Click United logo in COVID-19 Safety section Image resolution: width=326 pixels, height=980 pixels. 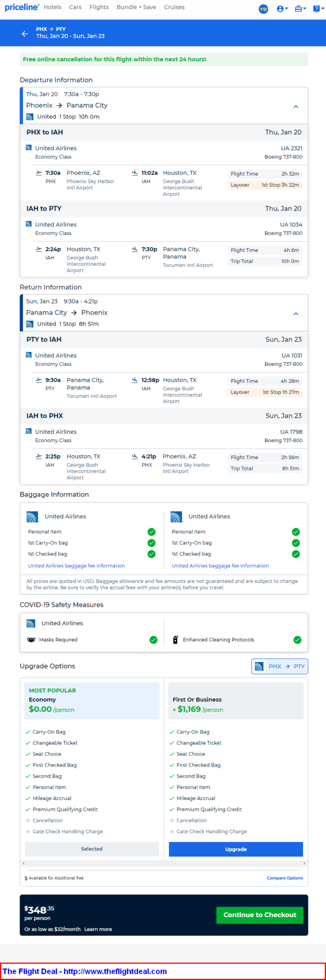(x=31, y=623)
